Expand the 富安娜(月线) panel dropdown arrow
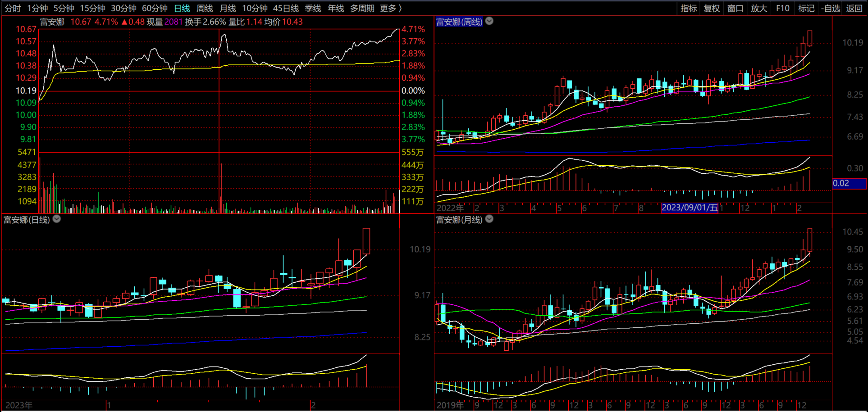Image resolution: width=868 pixels, height=412 pixels. [489, 219]
